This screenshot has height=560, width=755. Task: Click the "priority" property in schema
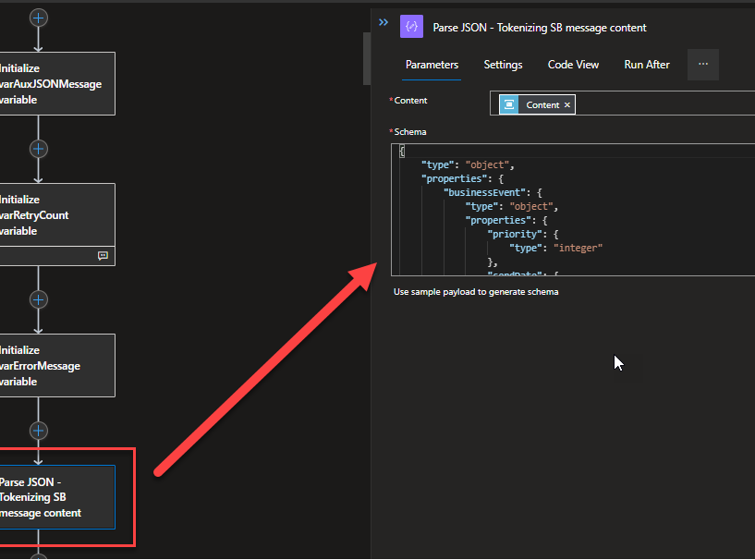click(x=523, y=234)
